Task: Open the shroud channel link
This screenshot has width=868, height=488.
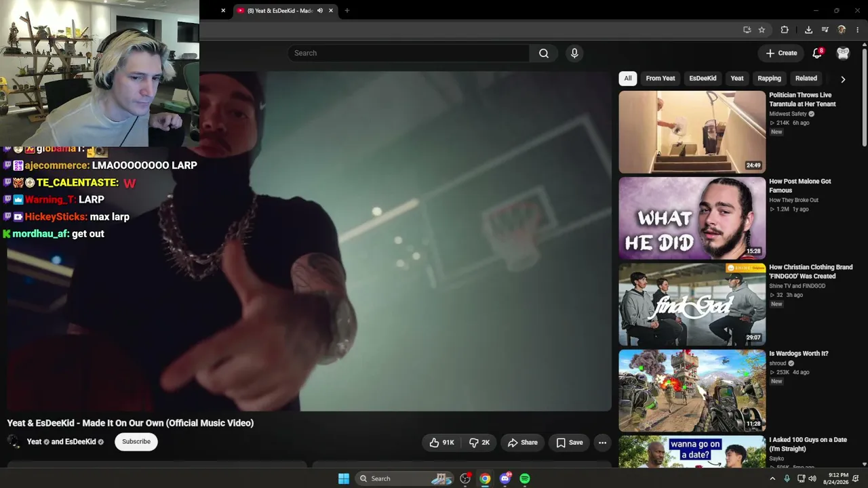Action: tap(778, 363)
